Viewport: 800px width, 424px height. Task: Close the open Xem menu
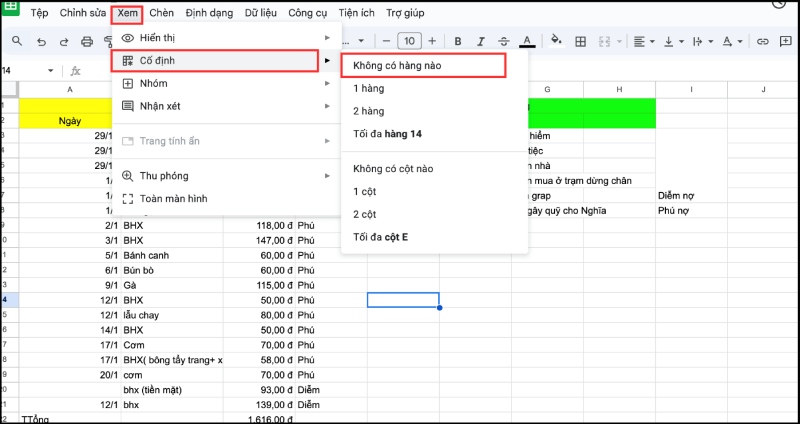pos(128,13)
